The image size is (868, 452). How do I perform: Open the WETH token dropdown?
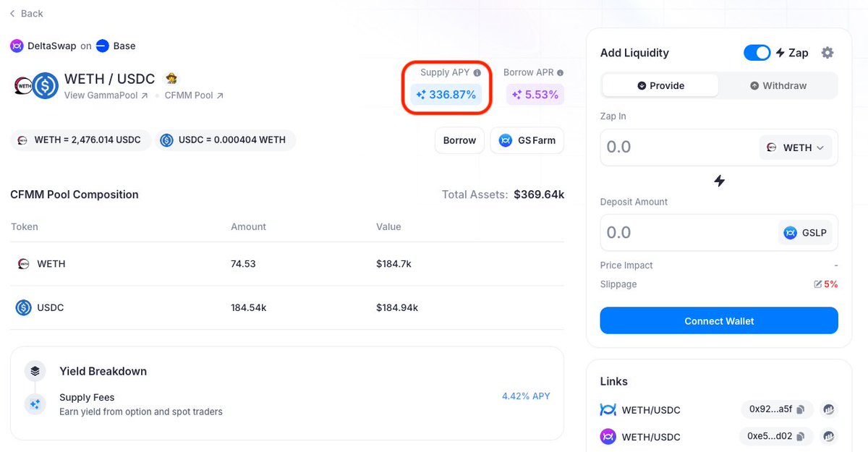tap(795, 148)
